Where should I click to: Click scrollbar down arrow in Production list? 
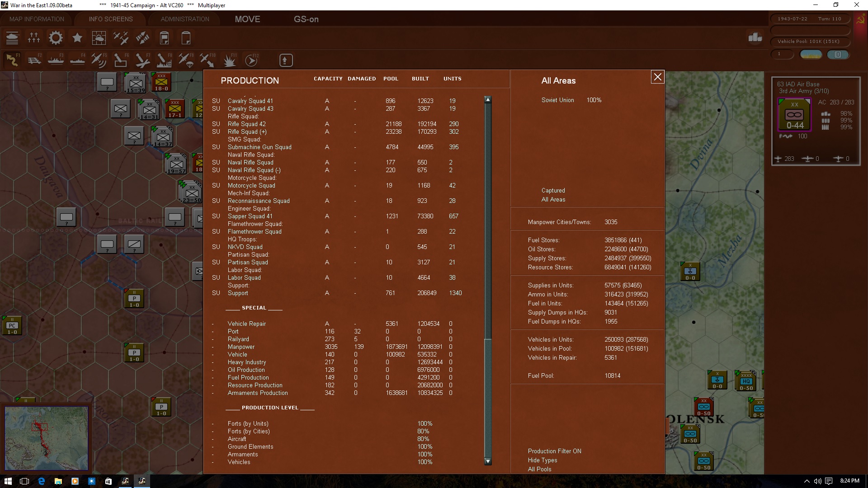pyautogui.click(x=488, y=461)
